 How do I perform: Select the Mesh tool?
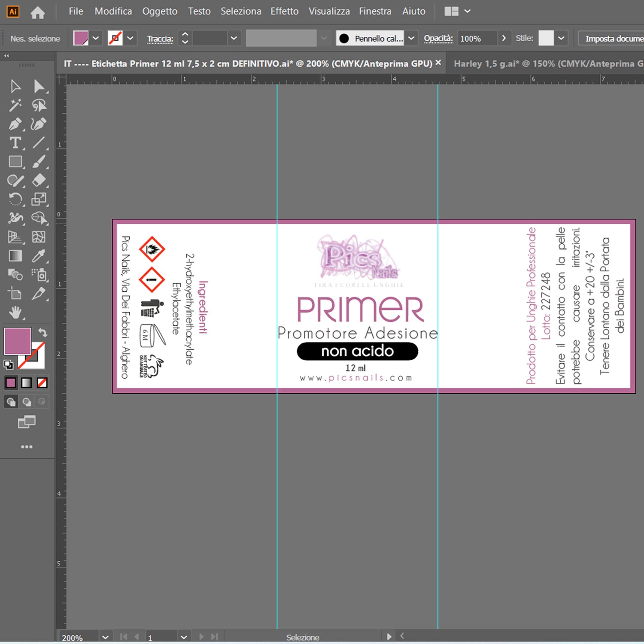pos(39,237)
